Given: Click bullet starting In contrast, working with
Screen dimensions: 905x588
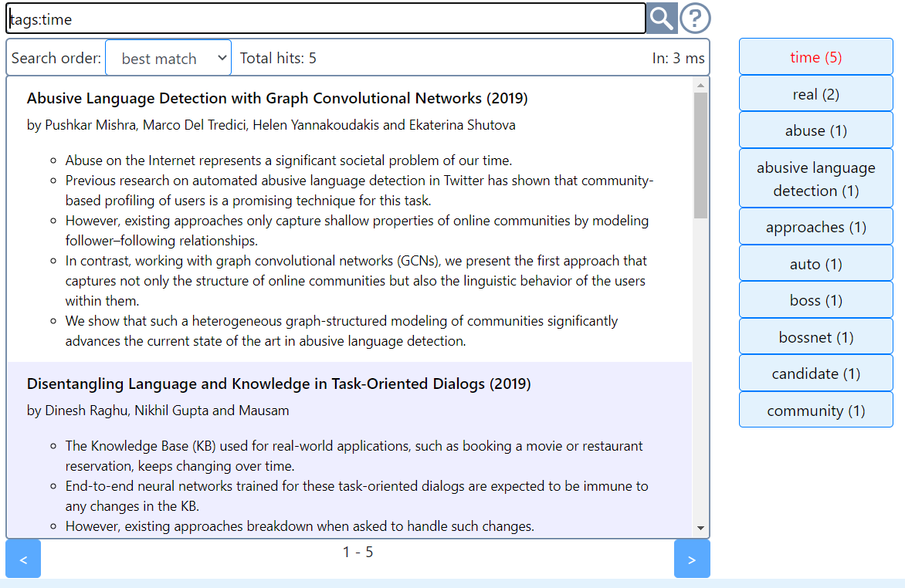Looking at the screenshot, I should 356,280.
